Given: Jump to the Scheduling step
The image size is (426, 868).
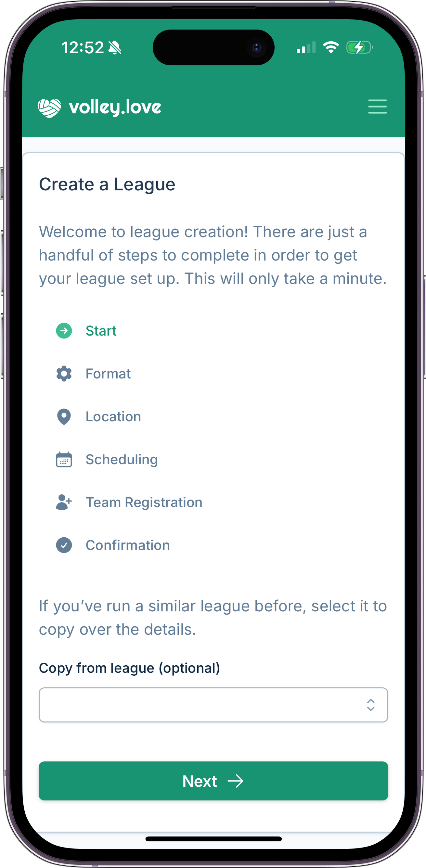Looking at the screenshot, I should coord(122,460).
